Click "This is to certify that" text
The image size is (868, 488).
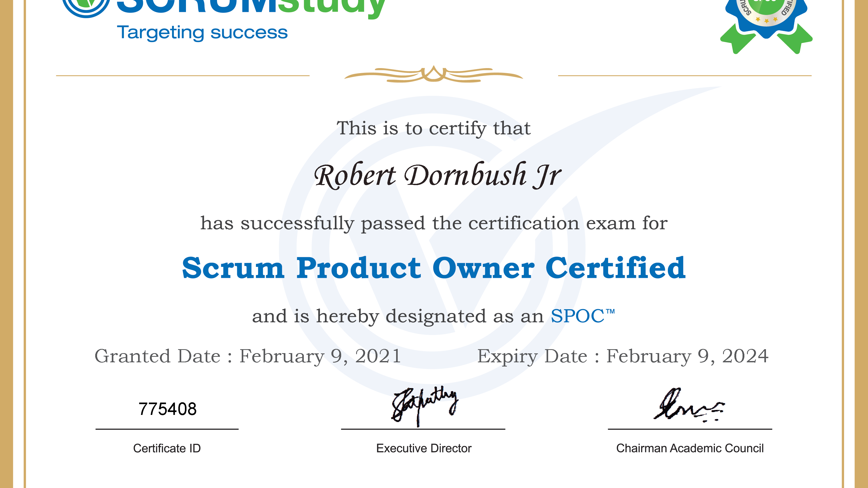click(434, 128)
